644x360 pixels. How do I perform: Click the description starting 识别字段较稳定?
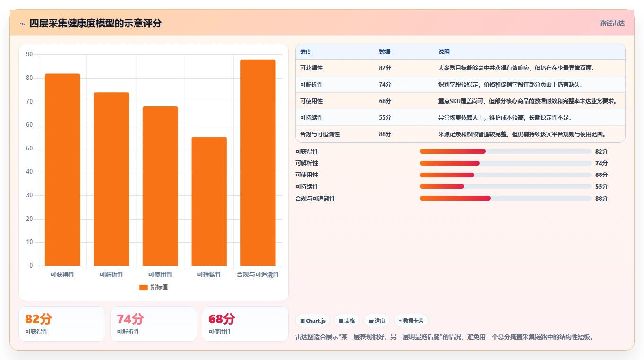[x=511, y=85]
